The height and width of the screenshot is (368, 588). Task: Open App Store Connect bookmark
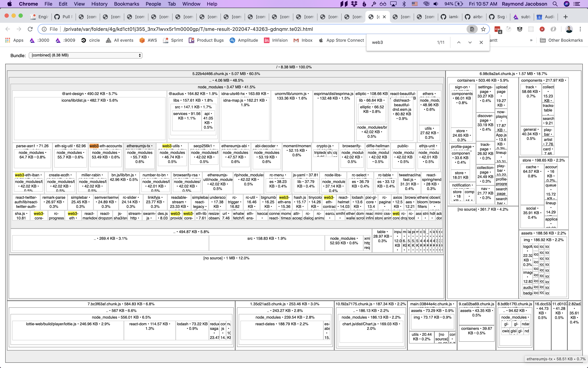(341, 40)
